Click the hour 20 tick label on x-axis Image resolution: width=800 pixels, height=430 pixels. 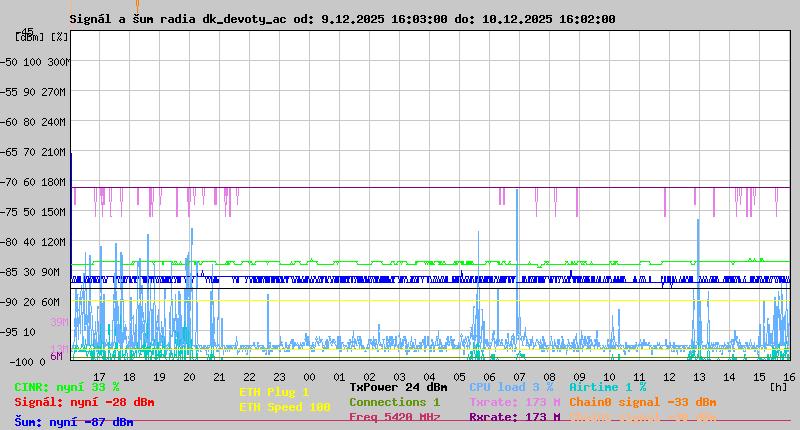click(189, 376)
